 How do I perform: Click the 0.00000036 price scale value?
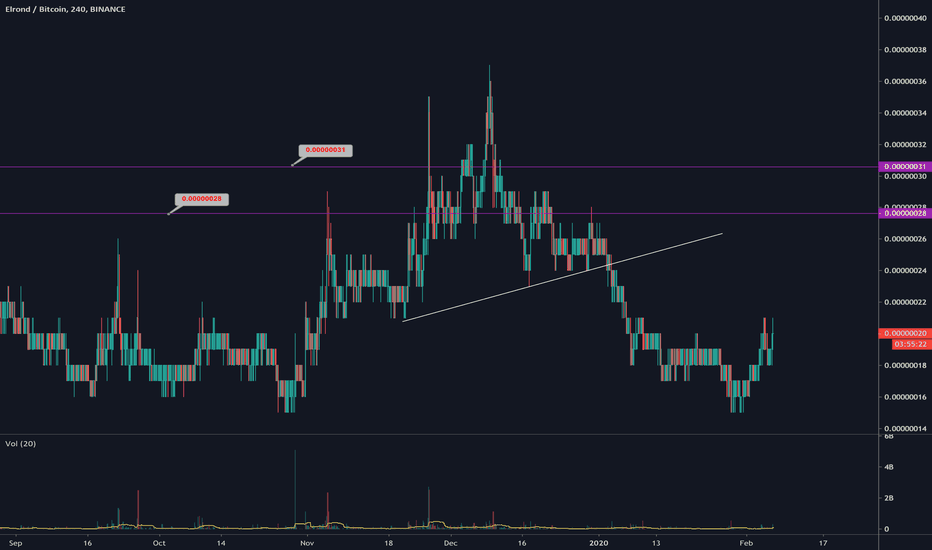[905, 81]
